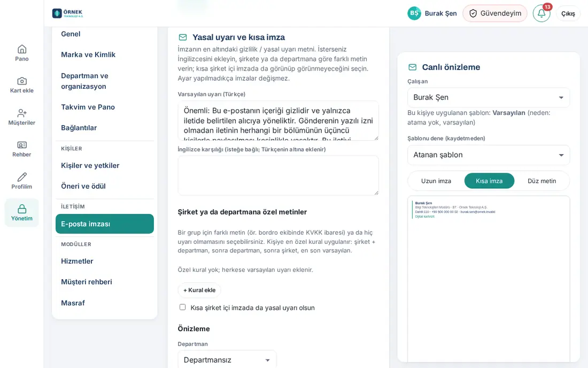Click into the İngilizce karşılığı text area
The image size is (588, 368).
tap(278, 175)
